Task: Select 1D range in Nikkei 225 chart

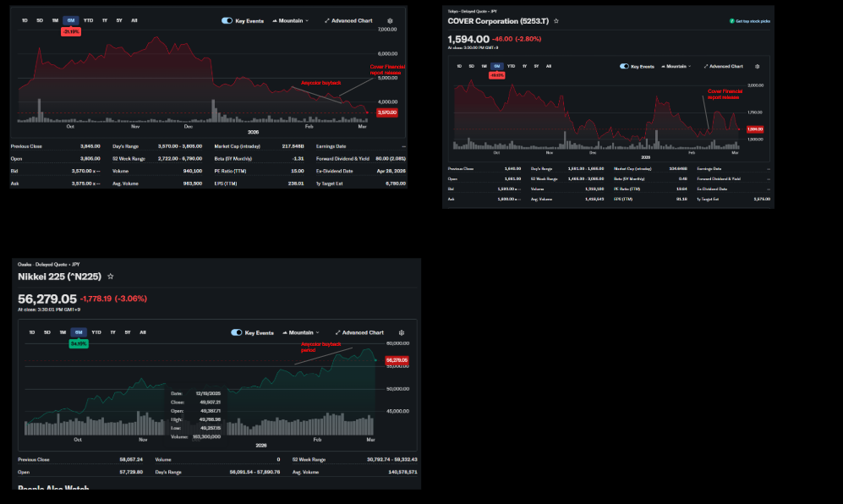Action: [32, 332]
